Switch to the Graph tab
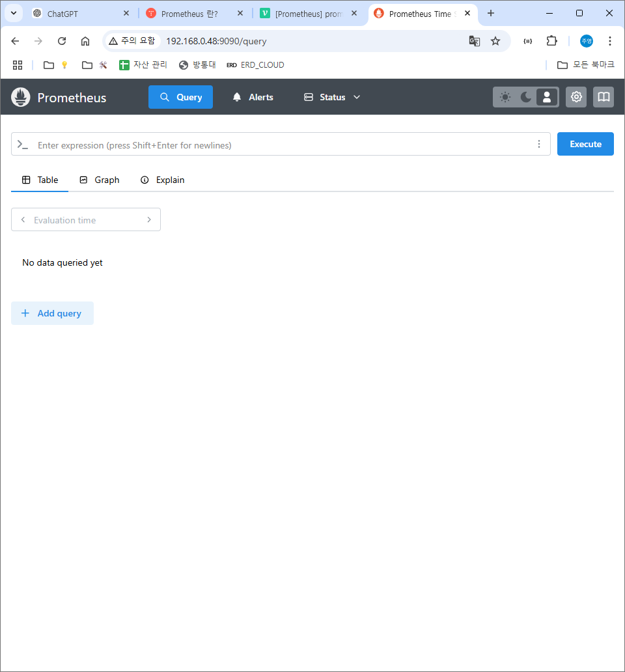The width and height of the screenshot is (625, 672). (100, 180)
